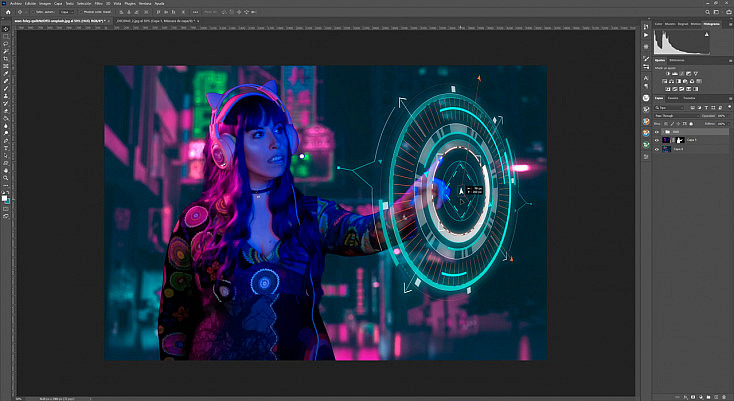This screenshot has width=734, height=401.
Task: Toggle the Selec. autom. checkbox
Action: tap(33, 12)
